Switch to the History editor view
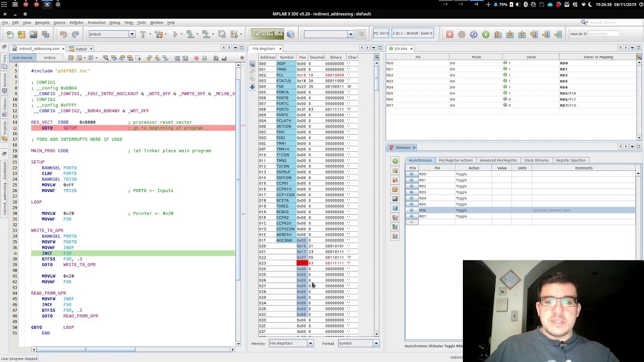This screenshot has height=362, width=644. (x=49, y=58)
